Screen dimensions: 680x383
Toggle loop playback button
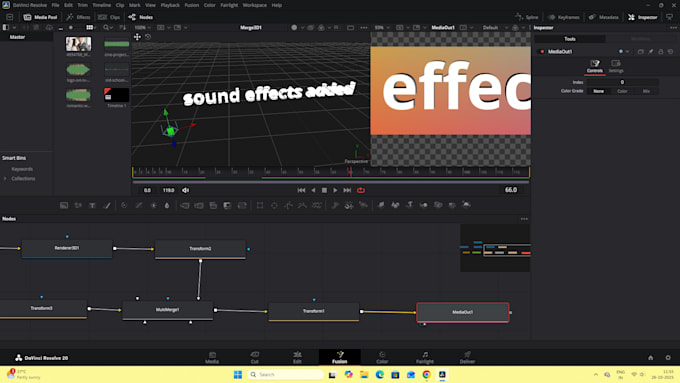[361, 190]
